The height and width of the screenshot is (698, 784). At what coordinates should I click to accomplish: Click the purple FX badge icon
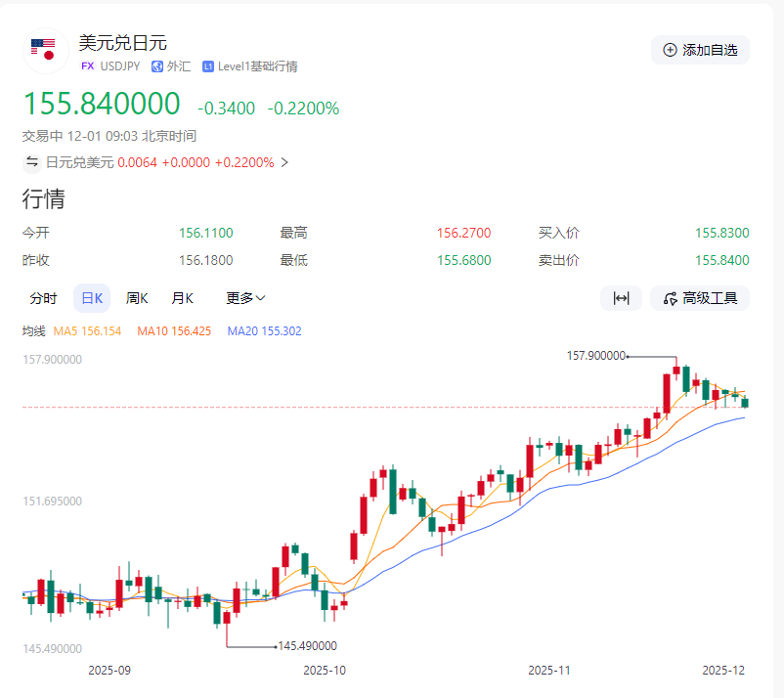click(x=88, y=66)
